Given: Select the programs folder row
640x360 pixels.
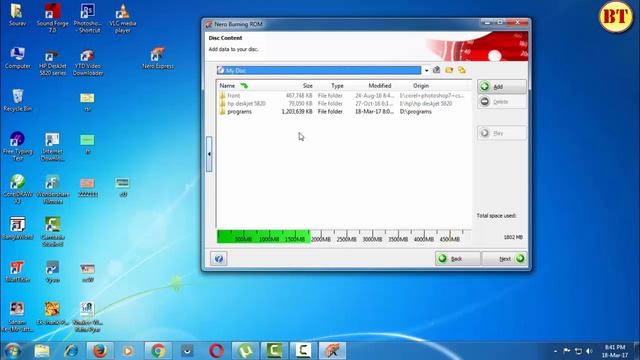Looking at the screenshot, I should coord(342,111).
